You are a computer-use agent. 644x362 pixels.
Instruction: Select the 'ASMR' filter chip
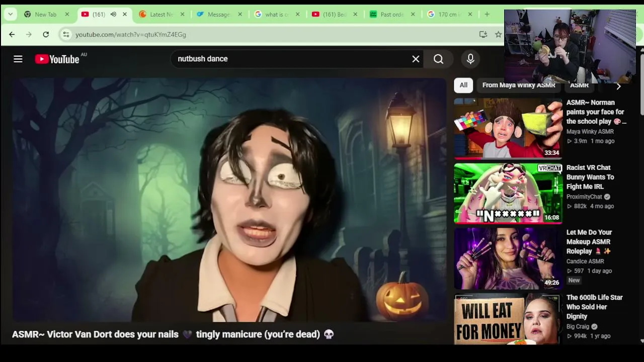[579, 85]
